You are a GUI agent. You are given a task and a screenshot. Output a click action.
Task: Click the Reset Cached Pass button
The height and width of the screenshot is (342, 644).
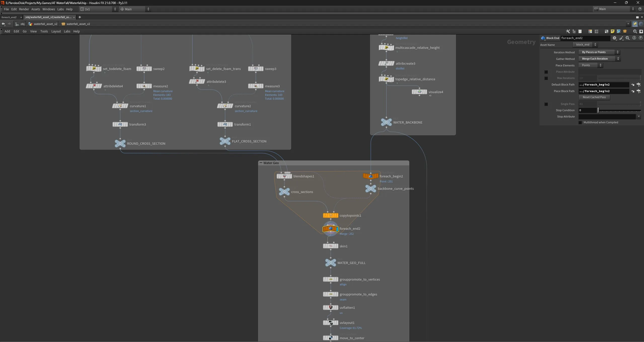coord(594,97)
